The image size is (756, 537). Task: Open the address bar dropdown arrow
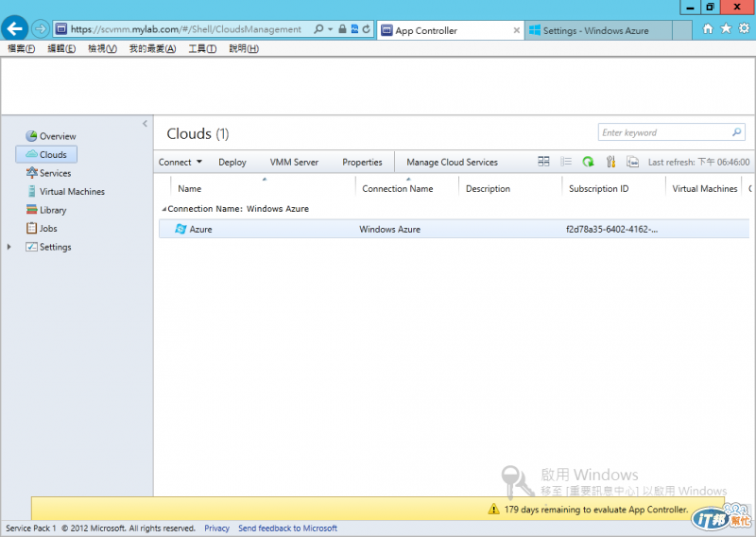[330, 29]
